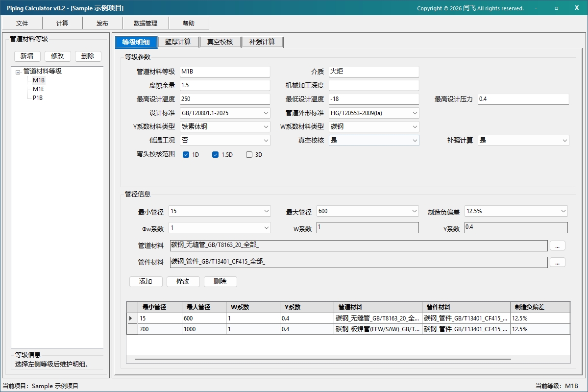The width and height of the screenshot is (588, 392).
Task: Open the Φw系数 dropdown
Action: [220, 228]
